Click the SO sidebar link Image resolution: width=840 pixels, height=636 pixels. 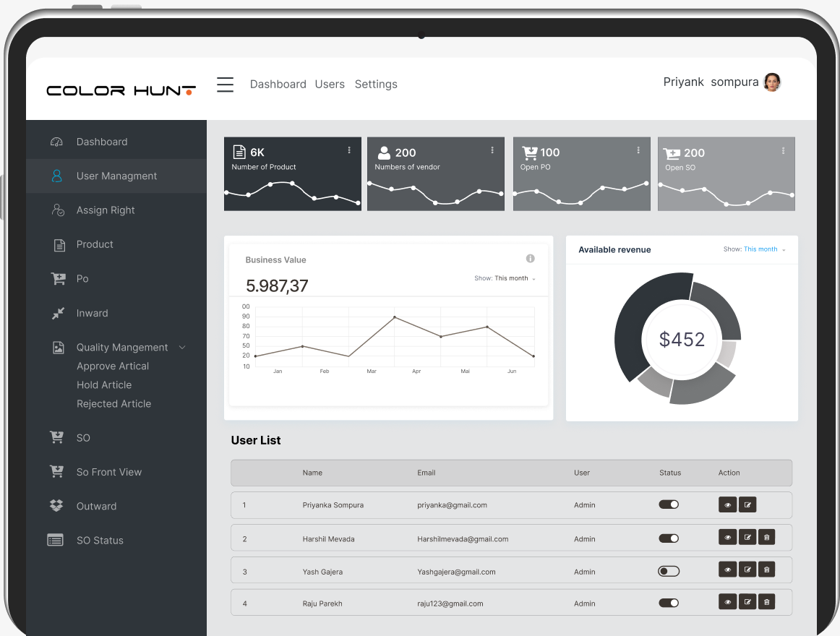[83, 438]
